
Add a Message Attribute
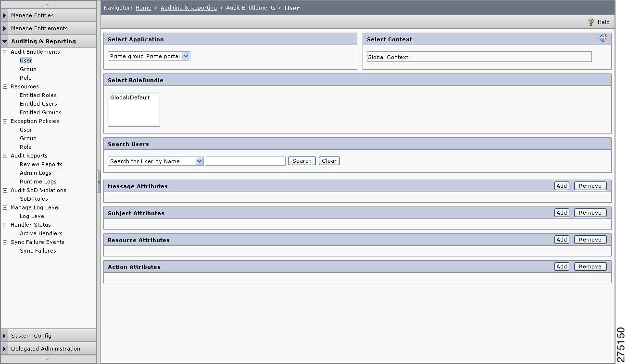click(562, 186)
